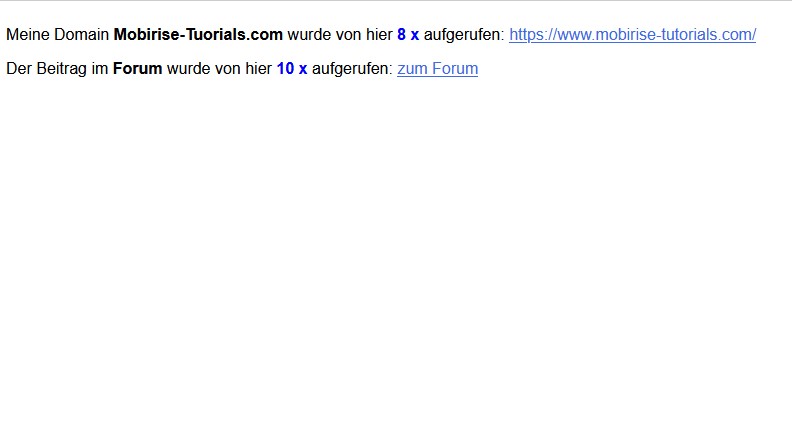The image size is (792, 443).
Task: Click the bold word 'Forum' in the second sentence
Action: (137, 69)
